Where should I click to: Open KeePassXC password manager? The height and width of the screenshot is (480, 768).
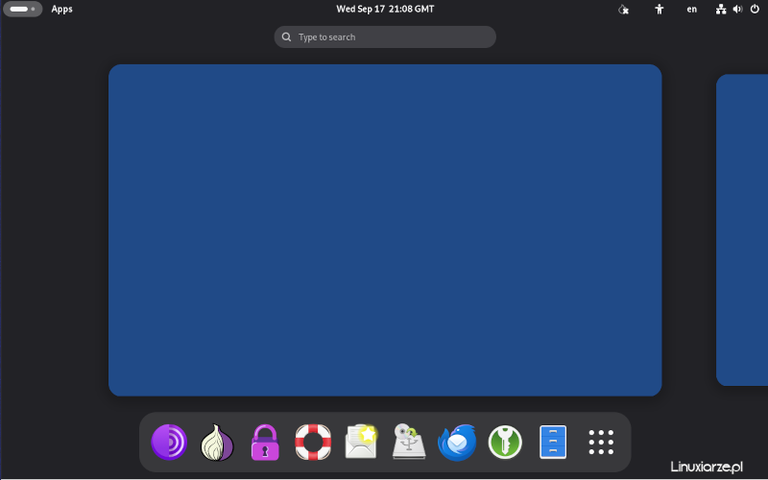click(505, 442)
